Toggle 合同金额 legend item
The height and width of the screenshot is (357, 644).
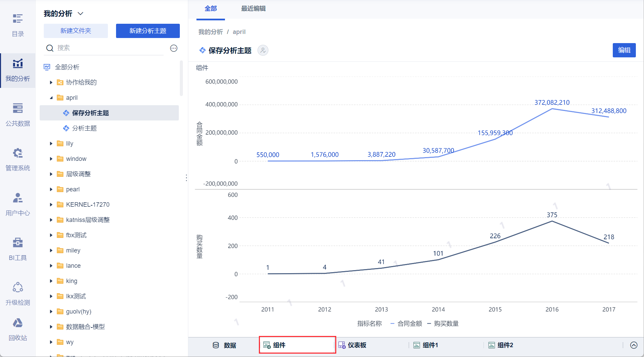coord(406,324)
